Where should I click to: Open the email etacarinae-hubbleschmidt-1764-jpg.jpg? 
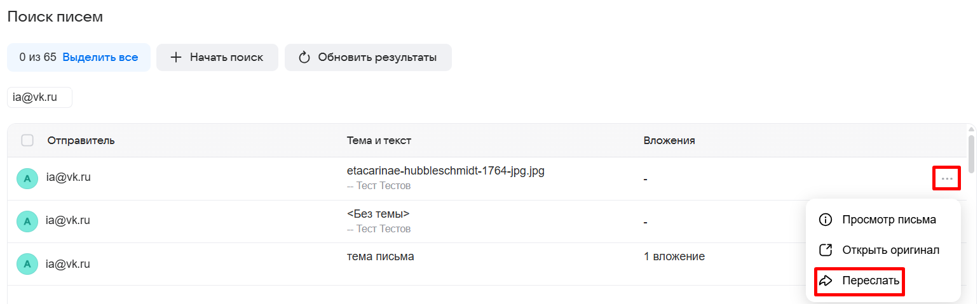pyautogui.click(x=445, y=171)
